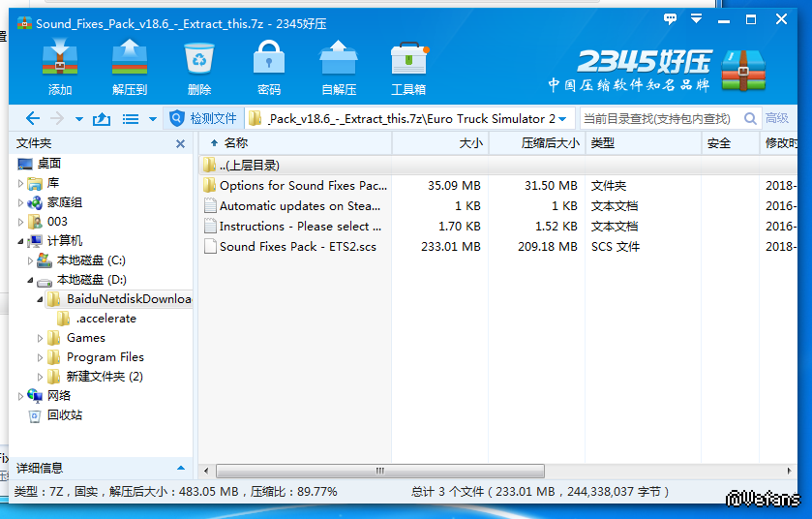This screenshot has width=812, height=519.
Task: Click the back navigation arrow
Action: click(x=33, y=118)
